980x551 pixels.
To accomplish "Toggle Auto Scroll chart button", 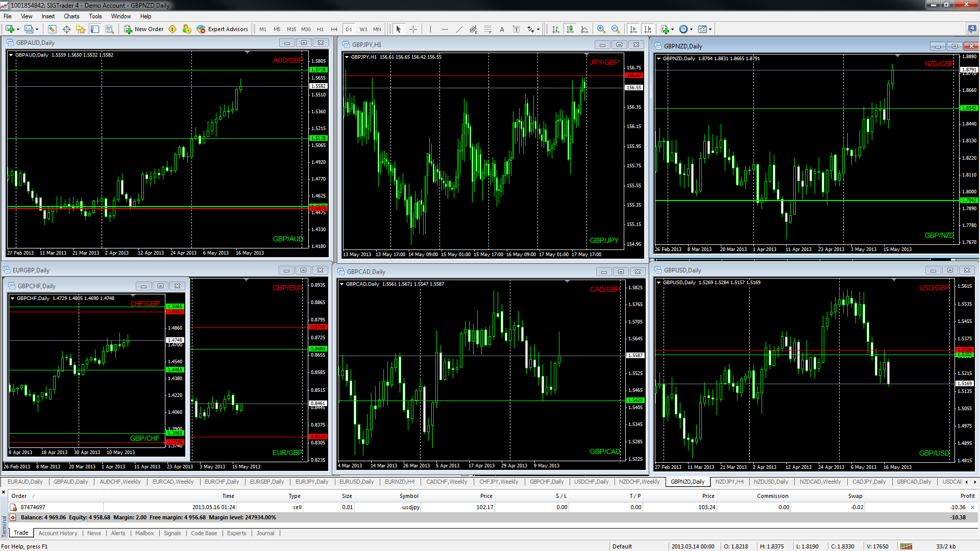I will coord(633,29).
